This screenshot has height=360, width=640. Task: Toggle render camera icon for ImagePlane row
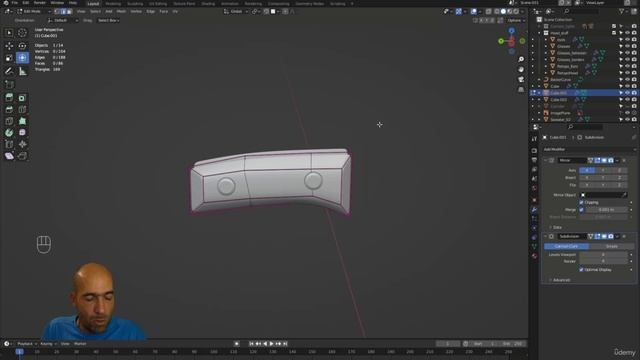coord(634,113)
